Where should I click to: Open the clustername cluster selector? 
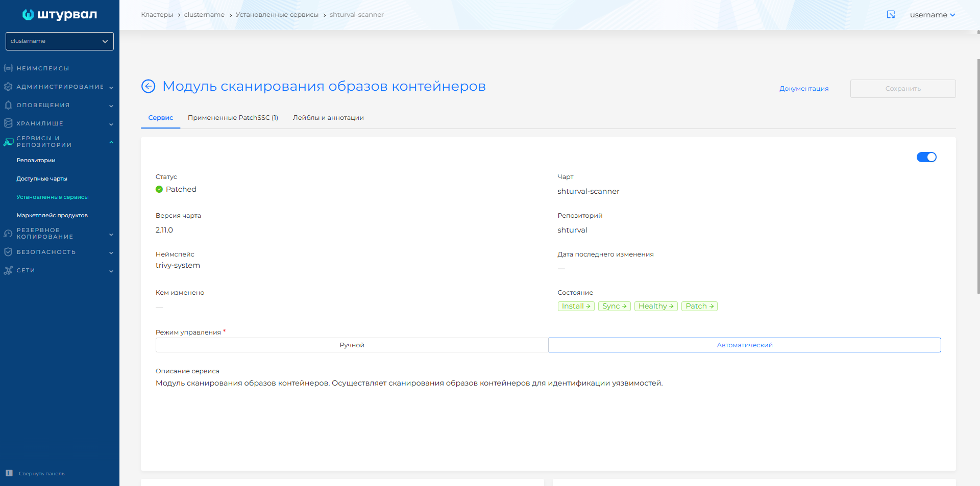pos(59,41)
